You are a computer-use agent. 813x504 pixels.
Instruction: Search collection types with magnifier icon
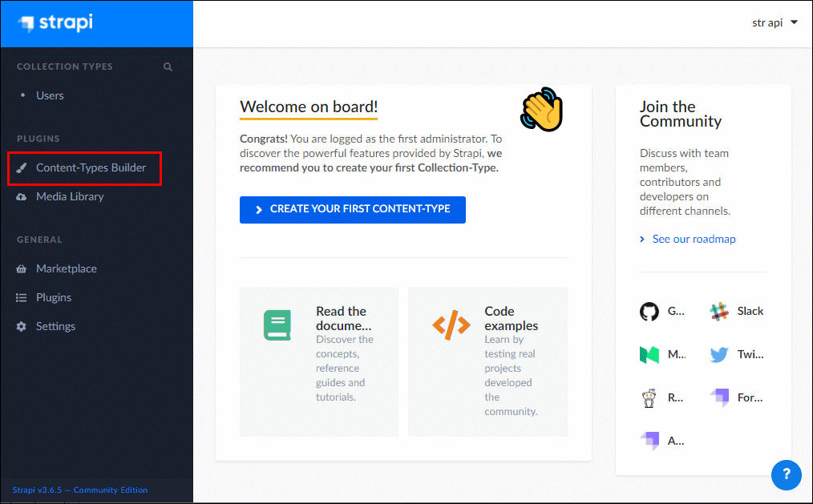(x=168, y=67)
